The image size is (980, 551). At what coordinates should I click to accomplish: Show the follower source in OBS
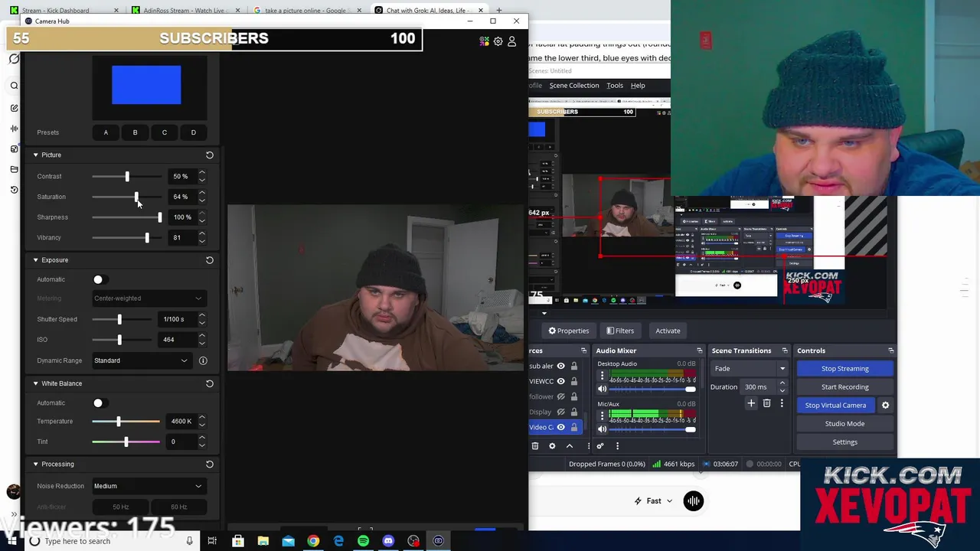point(560,396)
